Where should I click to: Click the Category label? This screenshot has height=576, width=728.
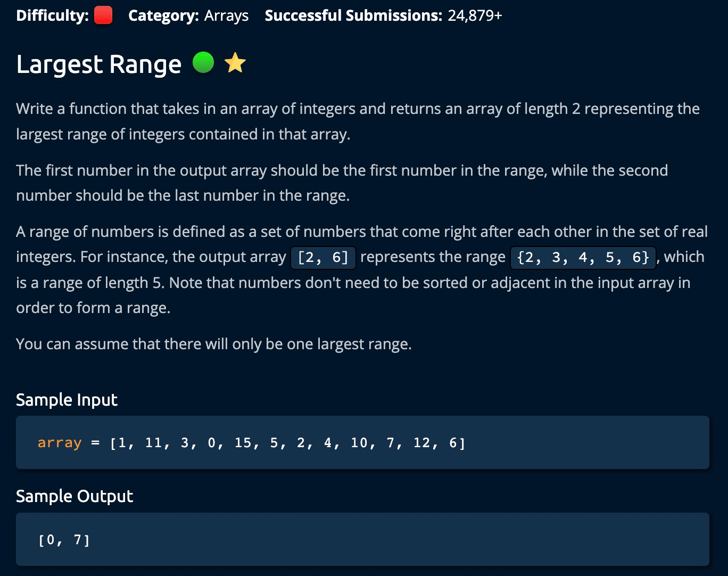163,16
